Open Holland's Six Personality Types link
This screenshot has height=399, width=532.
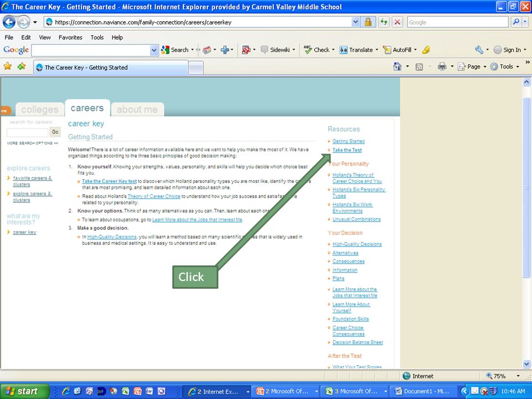point(359,192)
